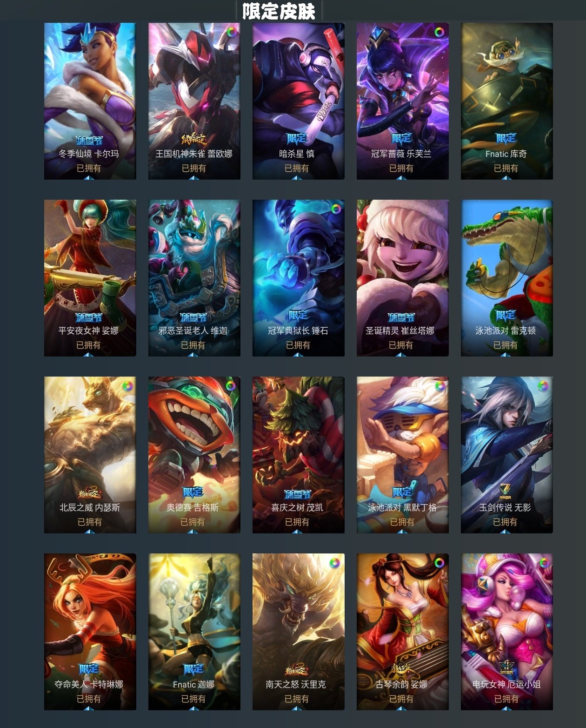This screenshot has height=728, width=586.
Task: Click 已拥有 label under 电玩女神 厄运小姐
Action: pos(506,699)
